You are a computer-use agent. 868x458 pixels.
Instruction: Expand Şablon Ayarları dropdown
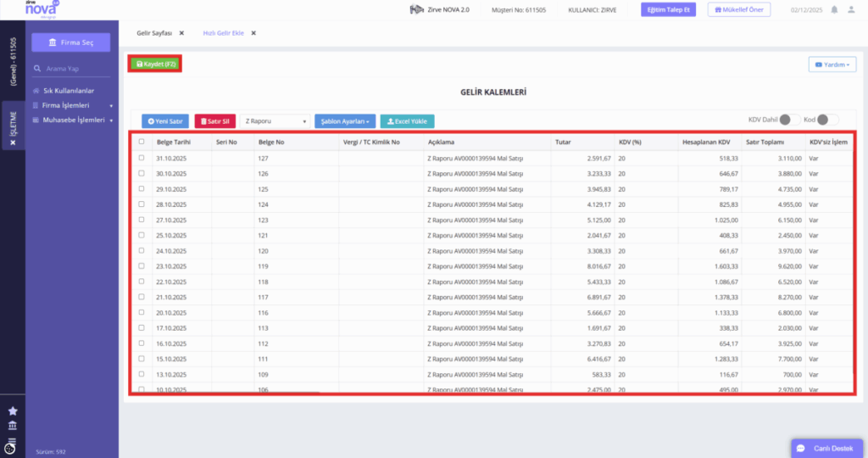(x=345, y=121)
